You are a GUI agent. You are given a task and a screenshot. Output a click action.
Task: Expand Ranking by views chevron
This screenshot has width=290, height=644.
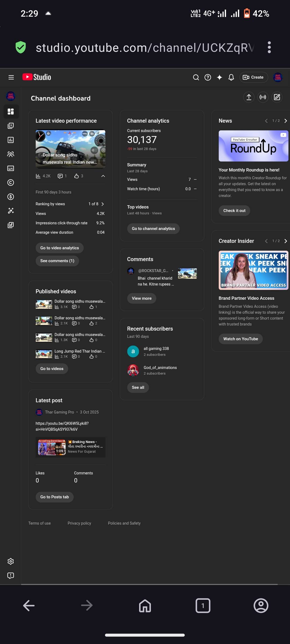tap(103, 204)
